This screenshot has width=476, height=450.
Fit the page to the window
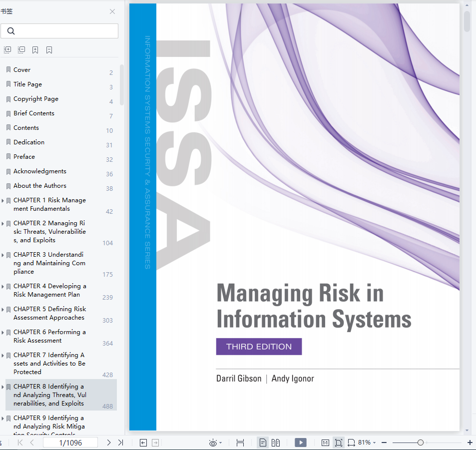pyautogui.click(x=339, y=443)
